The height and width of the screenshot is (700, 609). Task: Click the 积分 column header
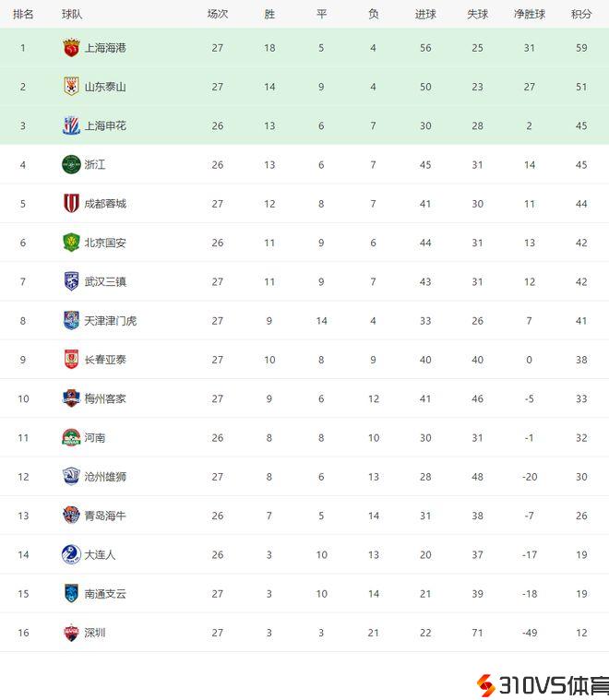click(x=581, y=14)
